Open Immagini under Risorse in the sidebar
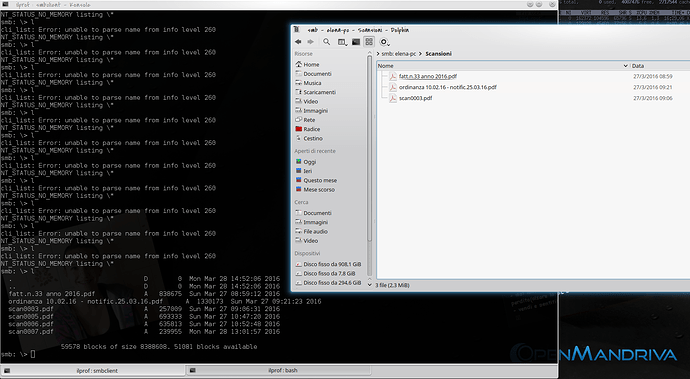 (312, 111)
